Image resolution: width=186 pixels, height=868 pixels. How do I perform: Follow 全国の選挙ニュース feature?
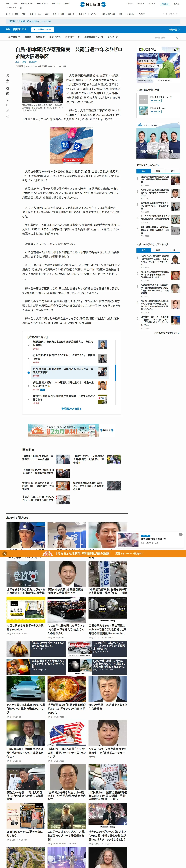click(x=156, y=101)
